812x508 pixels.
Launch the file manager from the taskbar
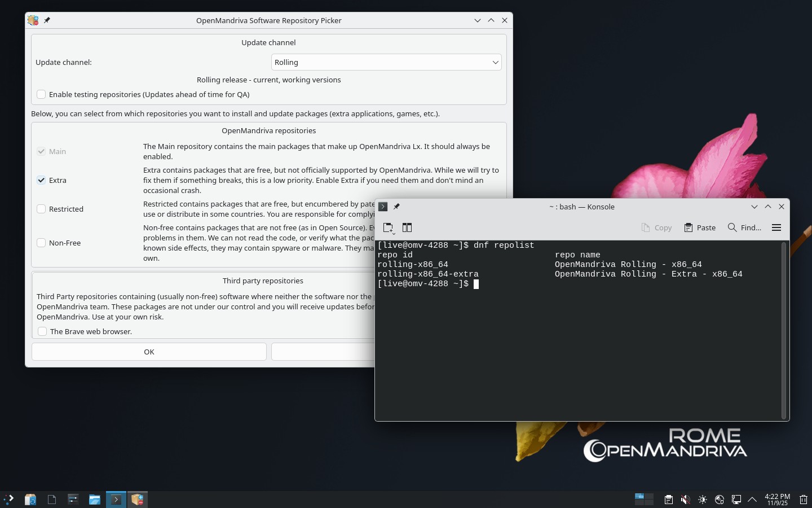point(94,500)
